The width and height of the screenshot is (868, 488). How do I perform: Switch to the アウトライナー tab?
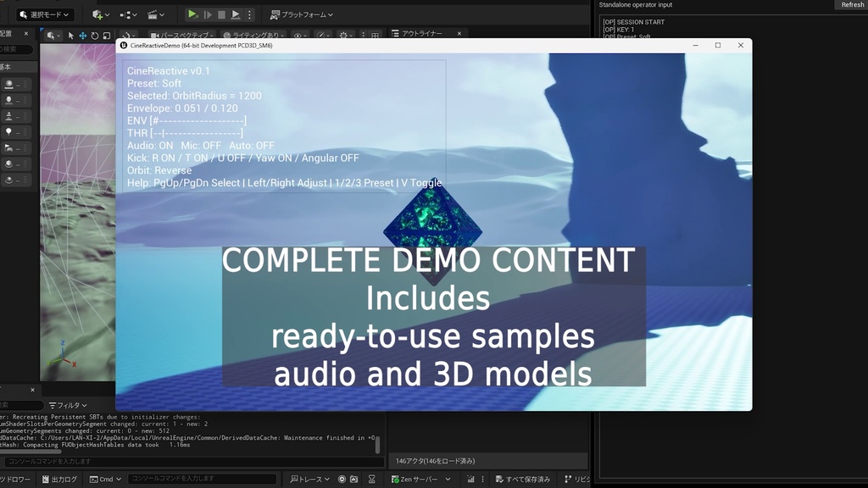pos(421,34)
